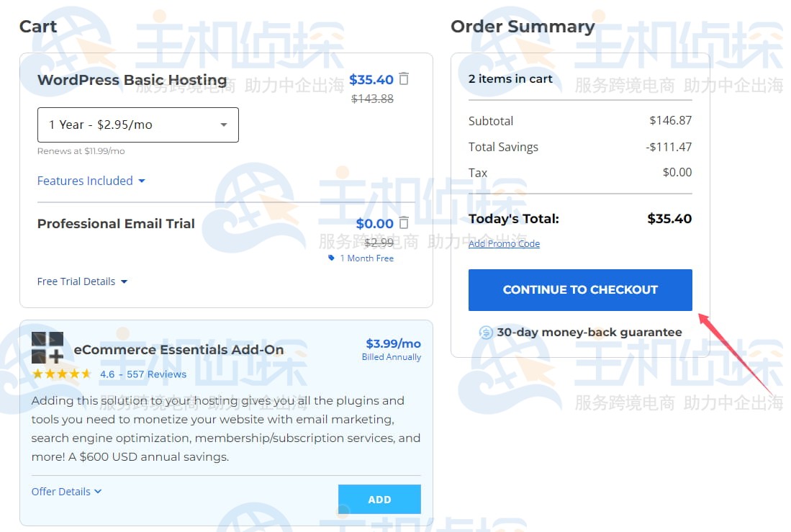791x532 pixels.
Task: Click the star rating for the add-on
Action: [x=60, y=374]
